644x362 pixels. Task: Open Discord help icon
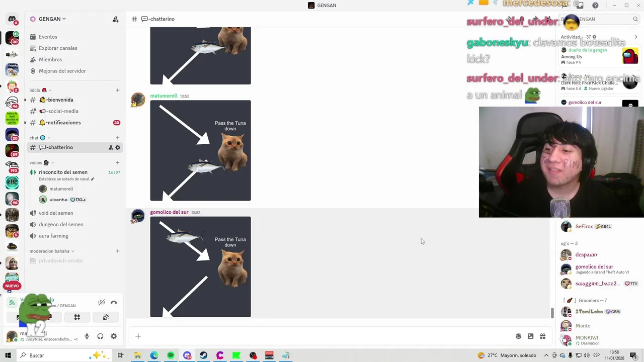pyautogui.click(x=595, y=6)
